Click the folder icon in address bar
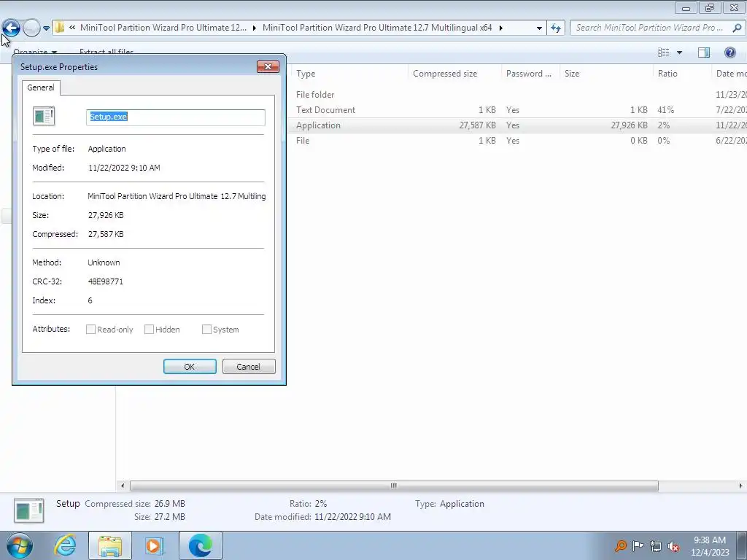This screenshot has width=747, height=560. [59, 28]
